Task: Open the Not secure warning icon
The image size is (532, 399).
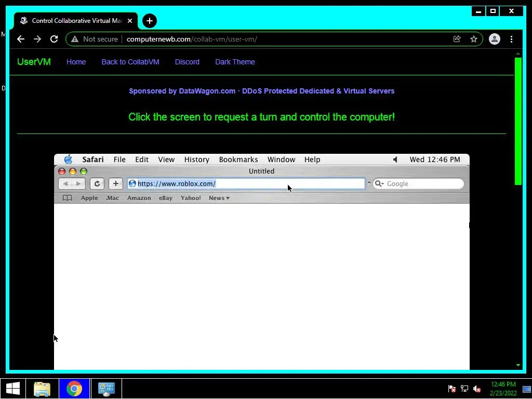Action: [x=75, y=39]
